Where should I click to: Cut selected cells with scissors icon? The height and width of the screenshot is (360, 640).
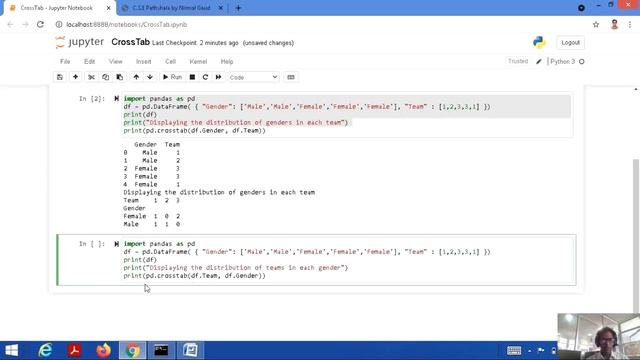tap(91, 77)
